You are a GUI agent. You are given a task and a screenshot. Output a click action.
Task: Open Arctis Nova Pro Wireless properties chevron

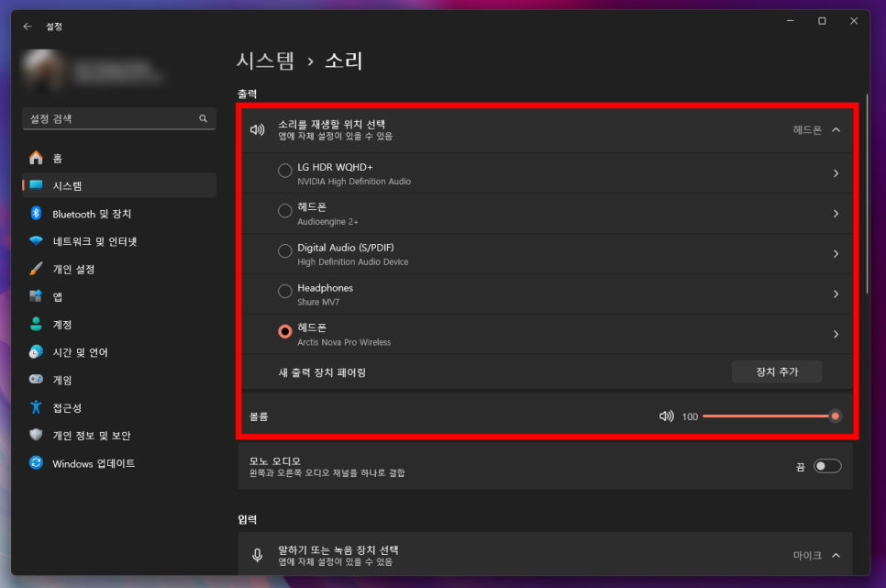[836, 334]
